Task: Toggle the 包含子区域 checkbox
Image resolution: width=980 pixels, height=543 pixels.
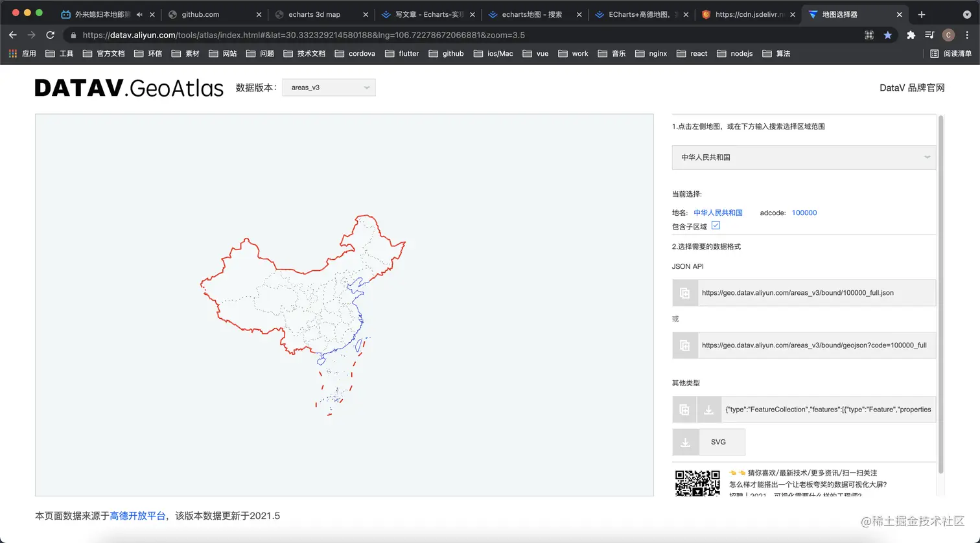Action: click(716, 225)
